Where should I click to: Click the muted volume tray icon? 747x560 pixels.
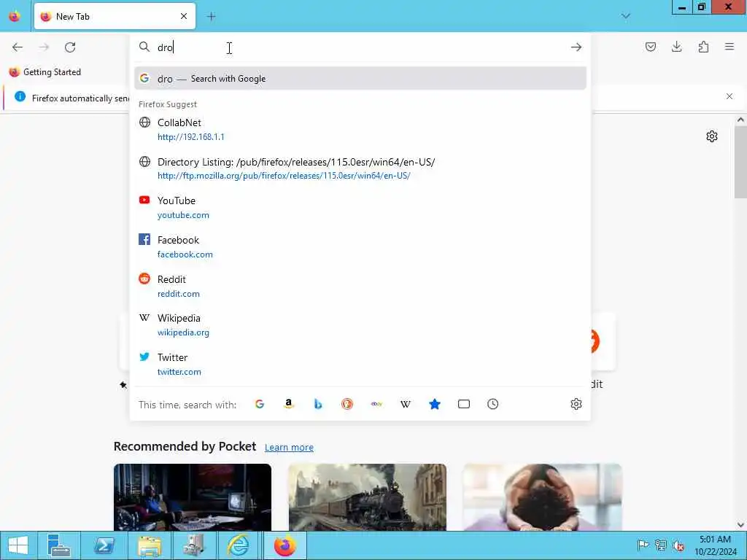[x=678, y=545]
